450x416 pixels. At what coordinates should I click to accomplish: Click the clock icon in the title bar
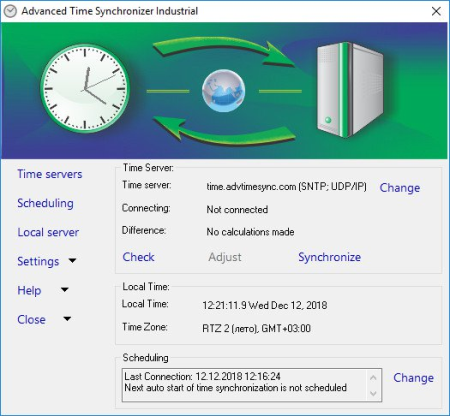pos(10,11)
